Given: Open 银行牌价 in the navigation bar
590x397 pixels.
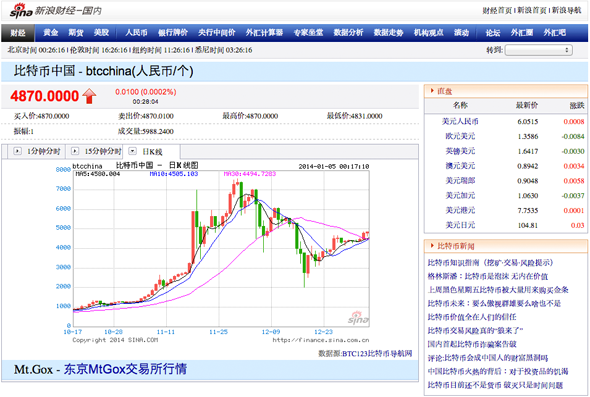Looking at the screenshot, I should (x=173, y=33).
